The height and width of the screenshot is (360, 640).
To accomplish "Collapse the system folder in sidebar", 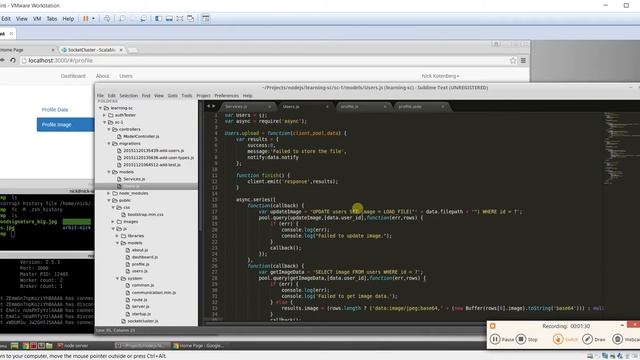I will (117, 278).
